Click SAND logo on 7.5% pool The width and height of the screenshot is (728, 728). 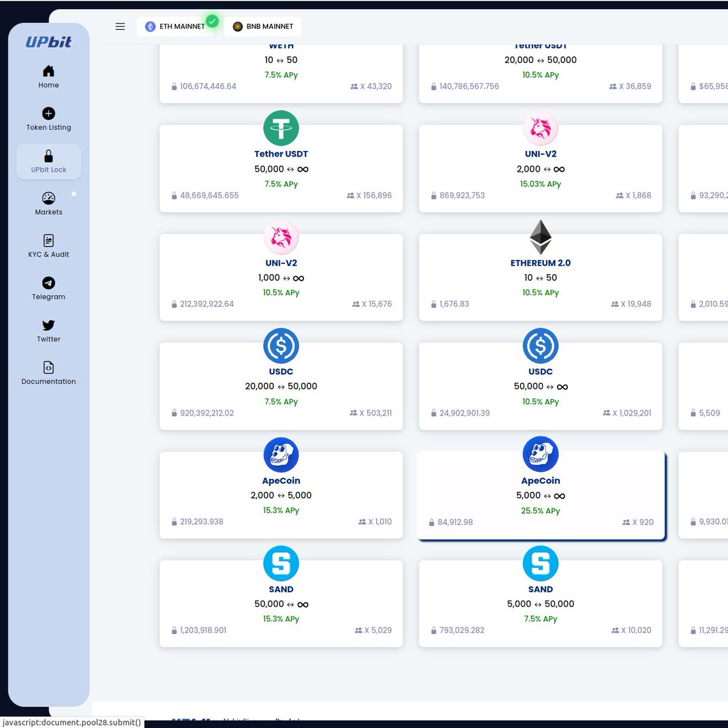541,564
